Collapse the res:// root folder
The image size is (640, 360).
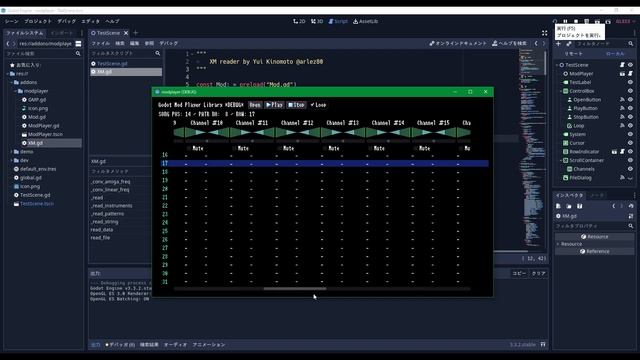pos(8,74)
